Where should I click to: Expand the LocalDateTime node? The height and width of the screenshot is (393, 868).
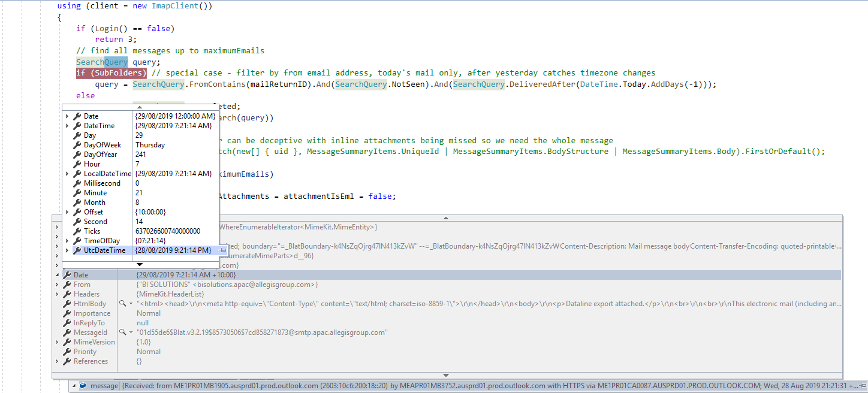coord(66,174)
